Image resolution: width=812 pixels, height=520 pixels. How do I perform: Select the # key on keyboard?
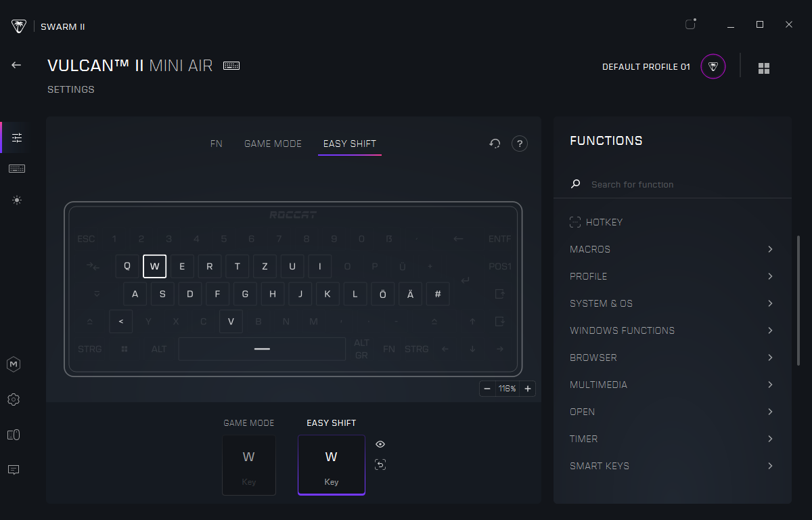click(x=438, y=294)
